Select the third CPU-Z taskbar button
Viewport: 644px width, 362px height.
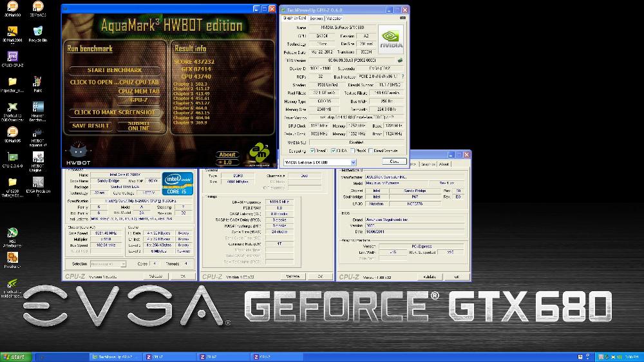click(278, 357)
